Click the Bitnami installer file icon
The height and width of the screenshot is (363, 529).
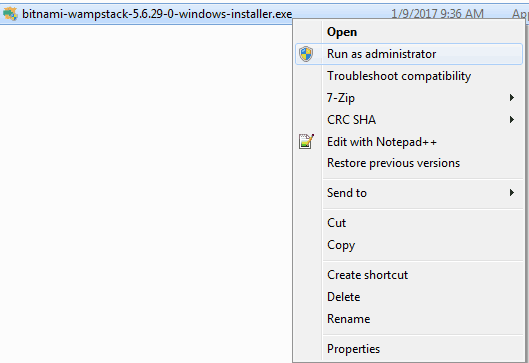(10, 14)
